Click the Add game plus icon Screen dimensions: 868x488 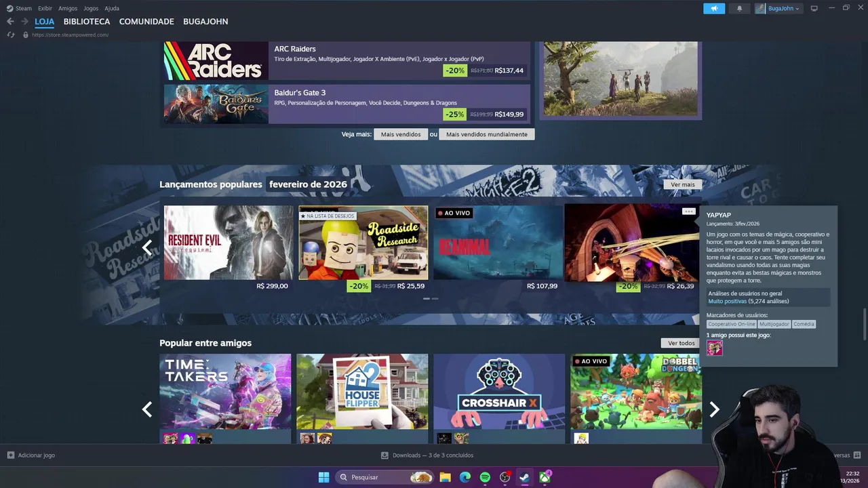pyautogui.click(x=10, y=455)
